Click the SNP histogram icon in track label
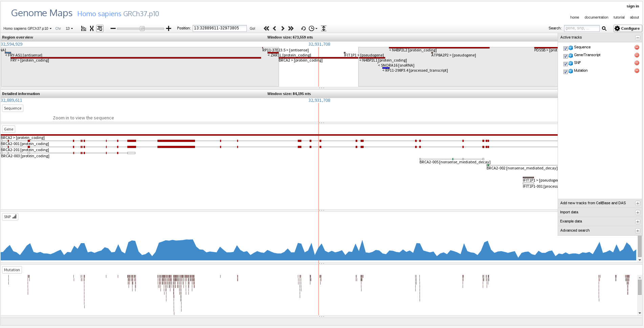644x328 pixels. point(14,217)
